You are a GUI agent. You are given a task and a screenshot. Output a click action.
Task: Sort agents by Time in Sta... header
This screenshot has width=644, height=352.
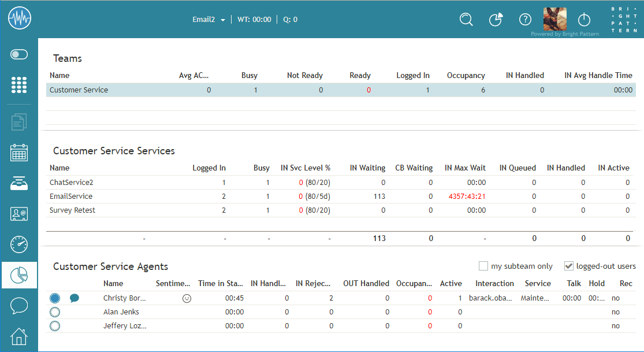point(221,283)
